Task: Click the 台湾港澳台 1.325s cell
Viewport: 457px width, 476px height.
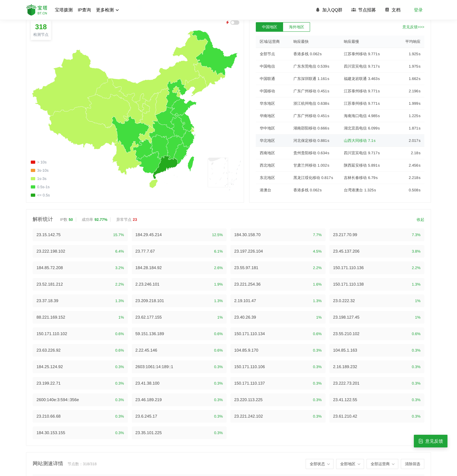Action: 360,190
